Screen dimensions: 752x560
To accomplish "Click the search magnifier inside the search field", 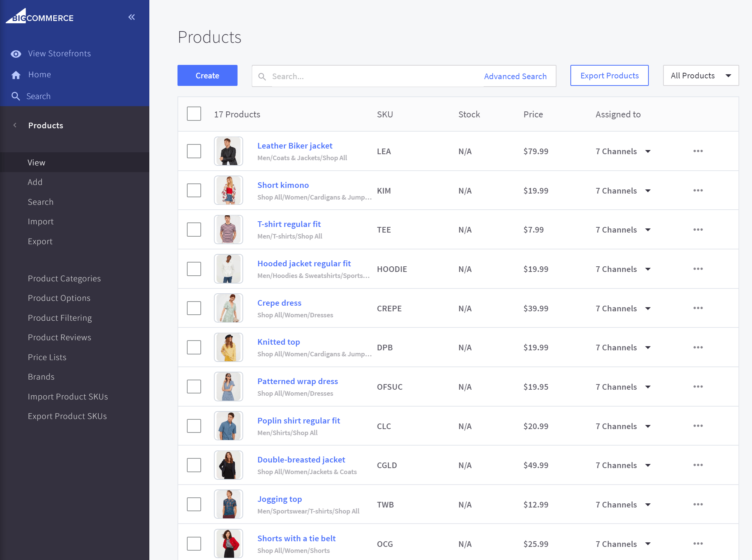I will pos(263,76).
